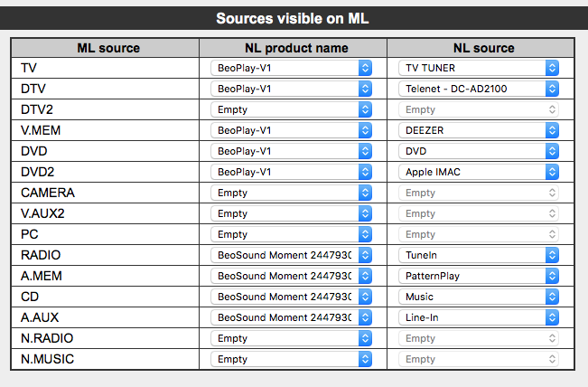Screen dimensions: 588x387
Task: Open NL product name dropdown for A.AUX row
Action: click(291, 317)
